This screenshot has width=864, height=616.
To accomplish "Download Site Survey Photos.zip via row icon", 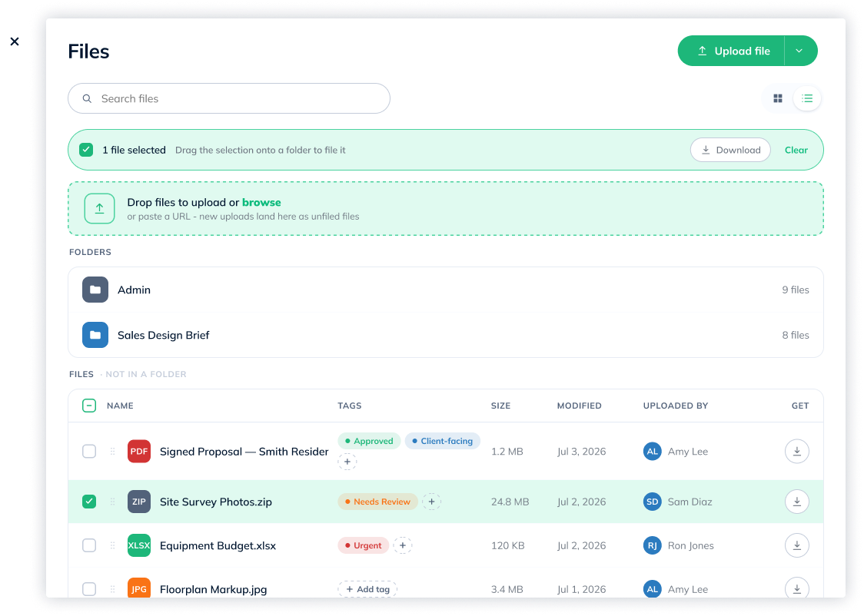I will pos(797,502).
